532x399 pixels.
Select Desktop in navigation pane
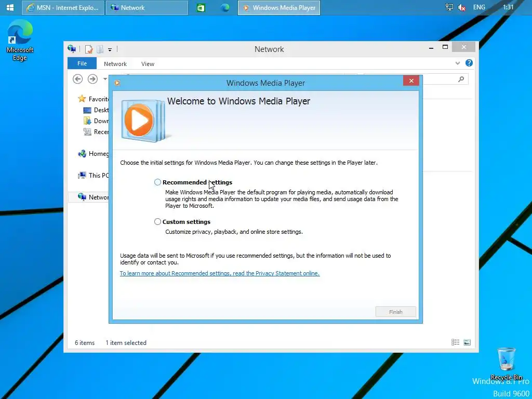(x=96, y=110)
